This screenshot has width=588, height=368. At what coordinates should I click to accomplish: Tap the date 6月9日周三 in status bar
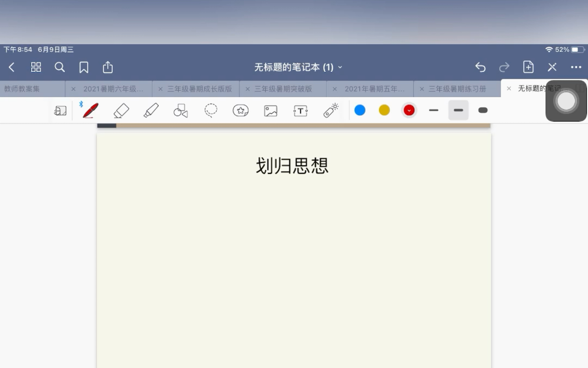click(55, 50)
